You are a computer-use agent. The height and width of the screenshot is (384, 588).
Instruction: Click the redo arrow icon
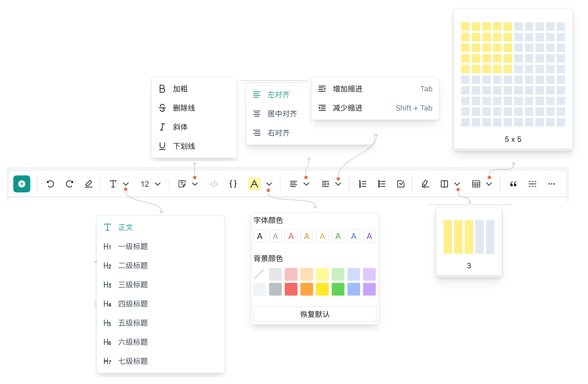click(x=70, y=184)
